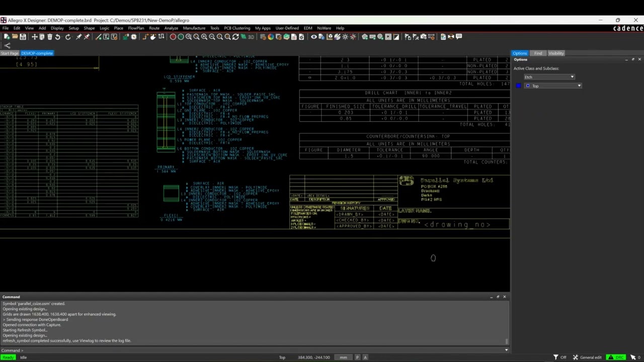The width and height of the screenshot is (644, 362).
Task: Open the color wheel dialog
Action: (271, 37)
